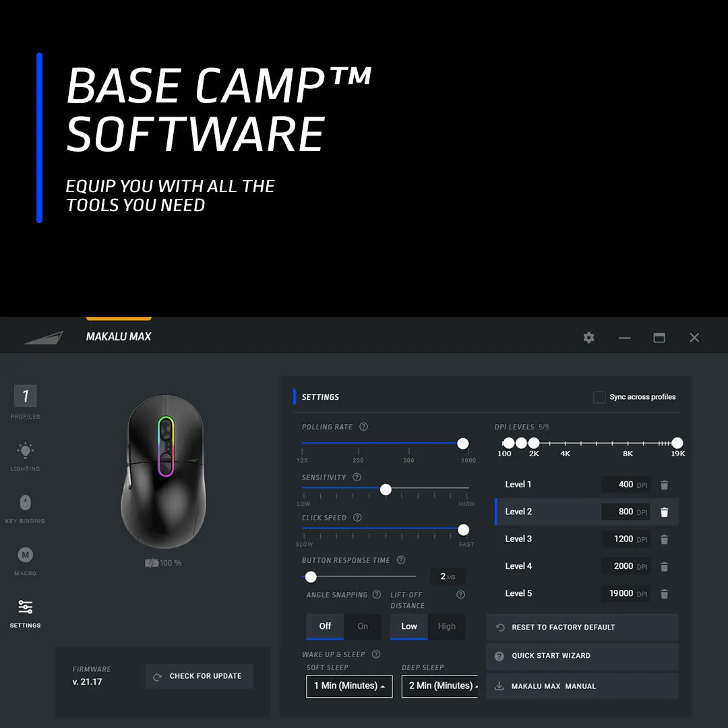Select the Level 1 DPI row
Viewport: 728px width, 728px height.
[587, 485]
